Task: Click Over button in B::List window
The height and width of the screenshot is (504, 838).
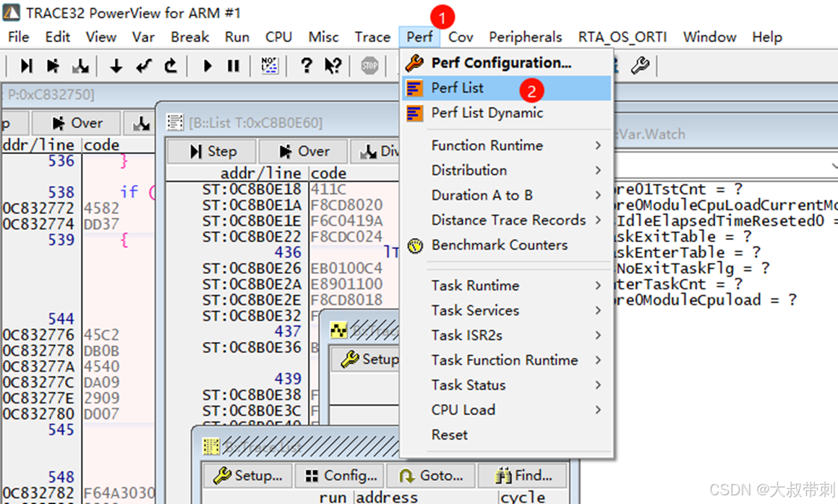Action: 303,151
